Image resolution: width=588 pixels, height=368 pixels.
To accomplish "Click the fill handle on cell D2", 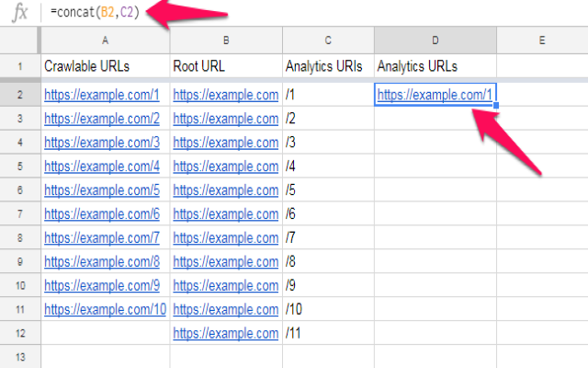I will click(496, 106).
